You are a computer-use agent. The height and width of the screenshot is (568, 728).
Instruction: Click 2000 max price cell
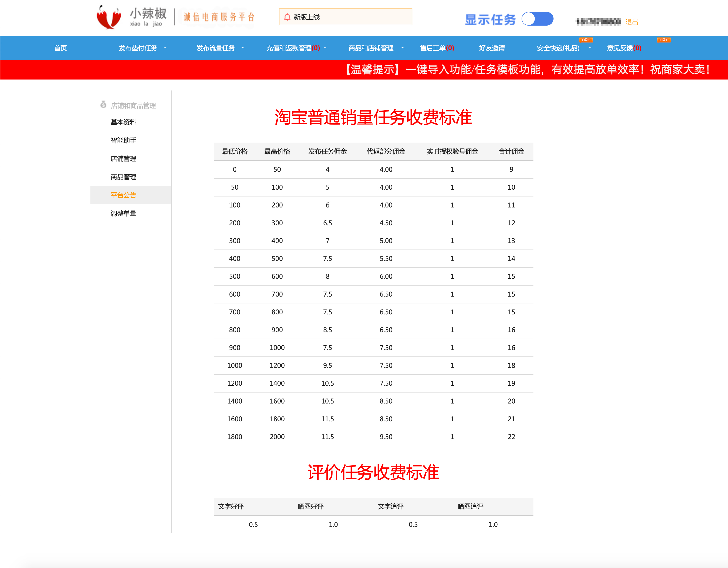coord(277,437)
